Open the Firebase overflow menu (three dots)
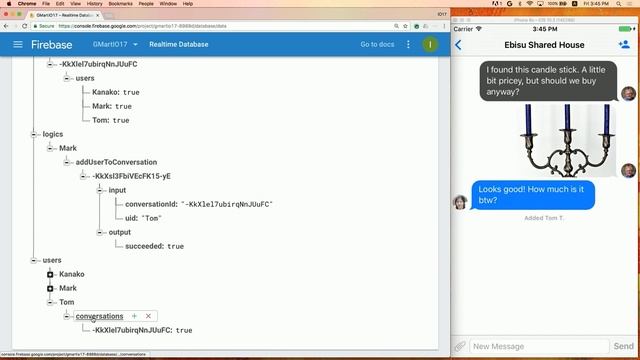 (408, 44)
